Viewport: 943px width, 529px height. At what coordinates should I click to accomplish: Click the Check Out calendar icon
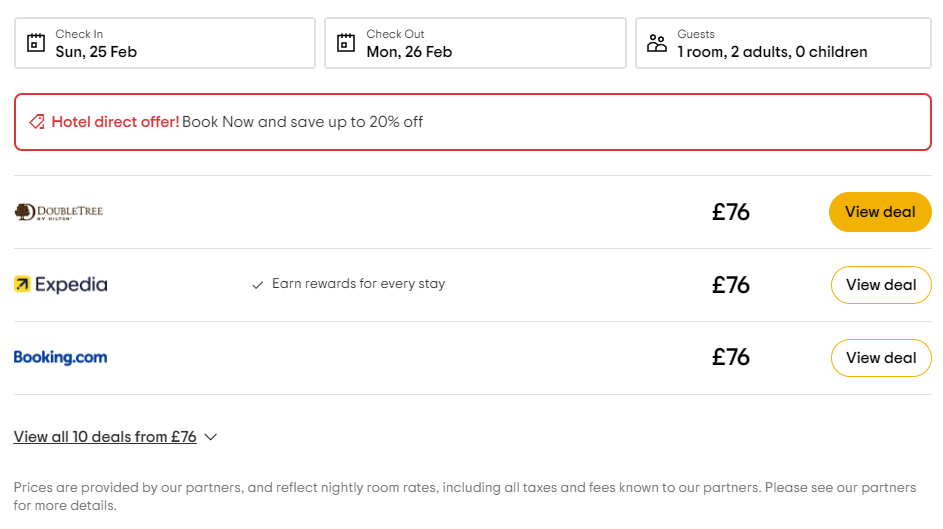tap(346, 43)
